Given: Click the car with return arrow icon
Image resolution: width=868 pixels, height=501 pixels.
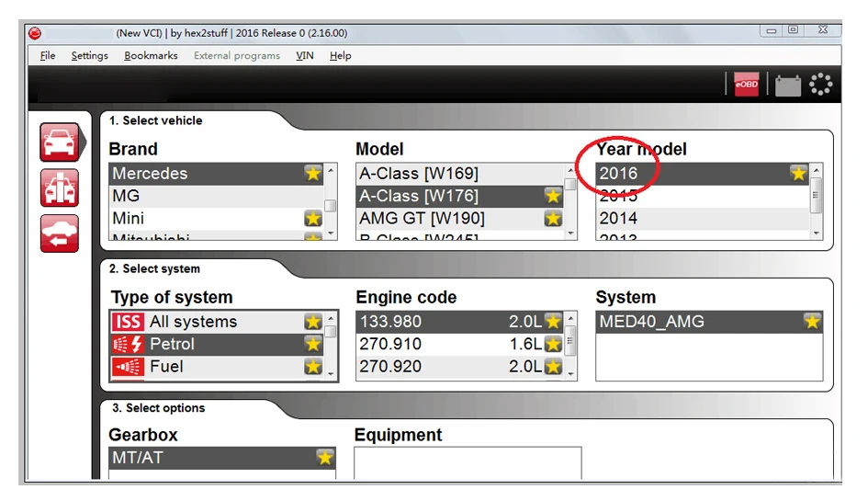Looking at the screenshot, I should pyautogui.click(x=60, y=233).
